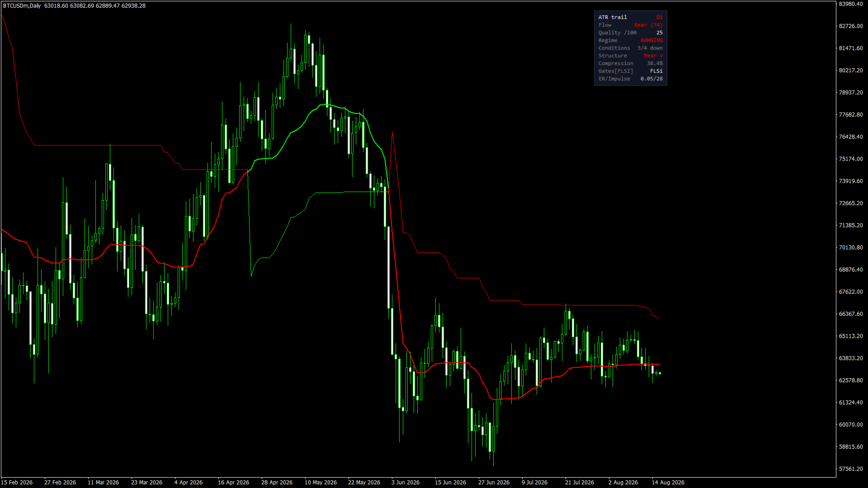Click the Gates FLSi value
868x488 pixels.
pyautogui.click(x=656, y=71)
